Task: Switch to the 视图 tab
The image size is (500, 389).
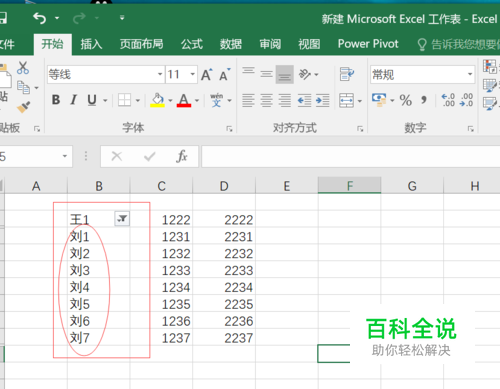Action: [x=309, y=44]
